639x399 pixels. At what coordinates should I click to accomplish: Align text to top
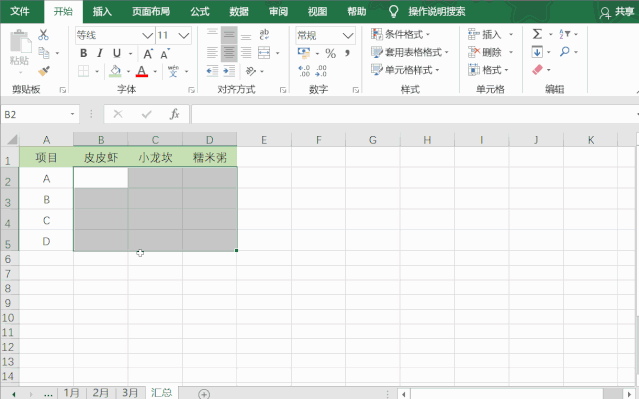(212, 35)
